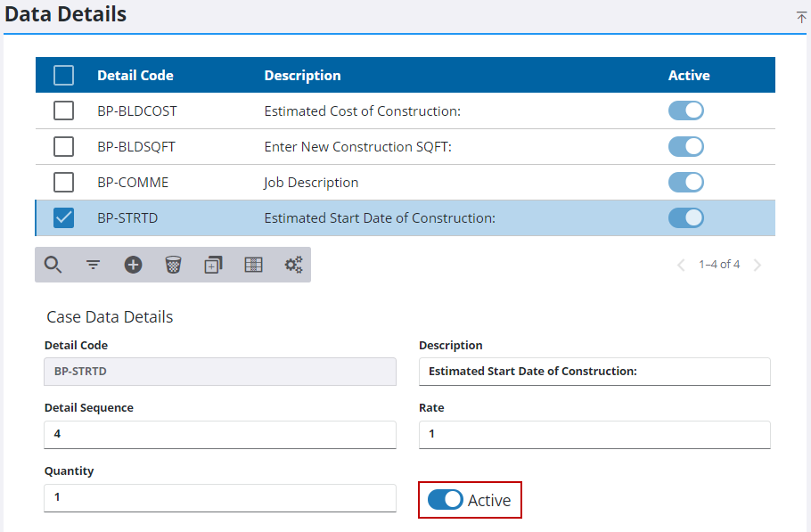This screenshot has height=532, width=811.
Task: Click 'Estimated Start Date of Construction:' grid cell
Action: 380,218
